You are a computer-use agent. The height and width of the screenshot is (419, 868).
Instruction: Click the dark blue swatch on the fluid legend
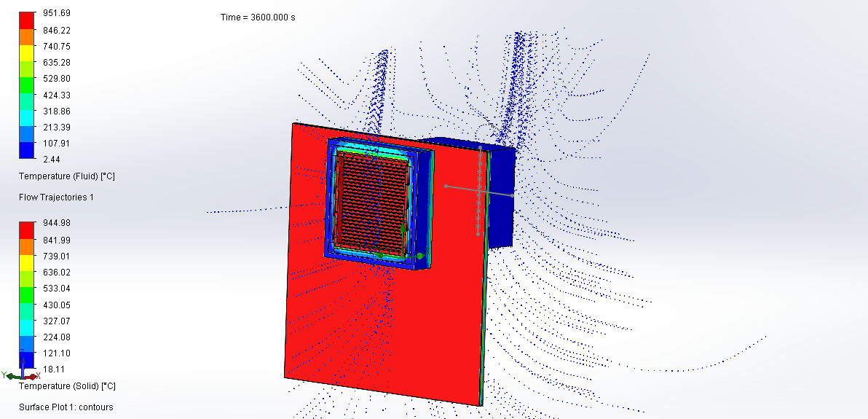[x=27, y=149]
